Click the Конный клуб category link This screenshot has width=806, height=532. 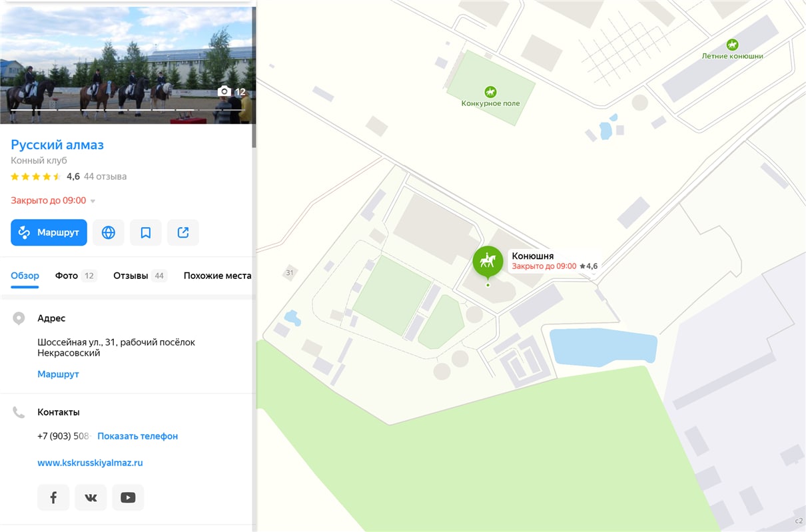point(39,160)
